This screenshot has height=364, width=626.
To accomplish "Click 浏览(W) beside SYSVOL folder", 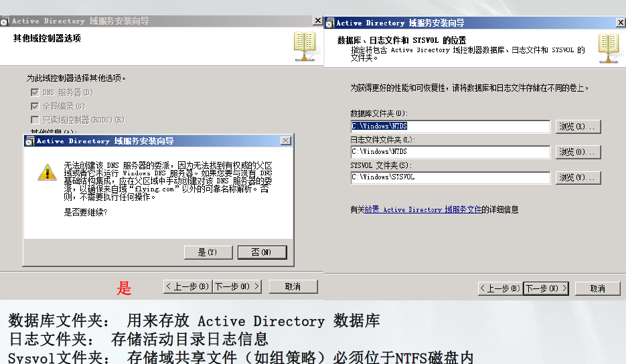I will (x=578, y=177).
